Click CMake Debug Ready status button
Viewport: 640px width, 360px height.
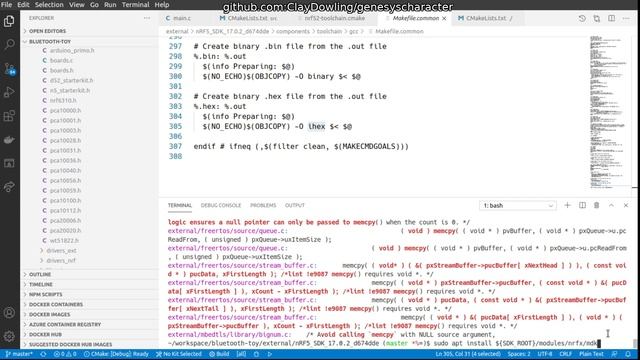pyautogui.click(x=116, y=354)
